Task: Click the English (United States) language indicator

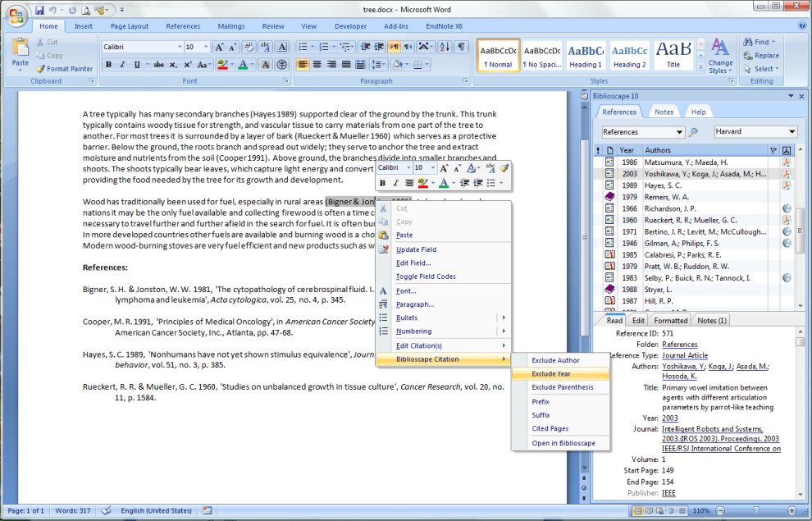Action: [x=156, y=510]
